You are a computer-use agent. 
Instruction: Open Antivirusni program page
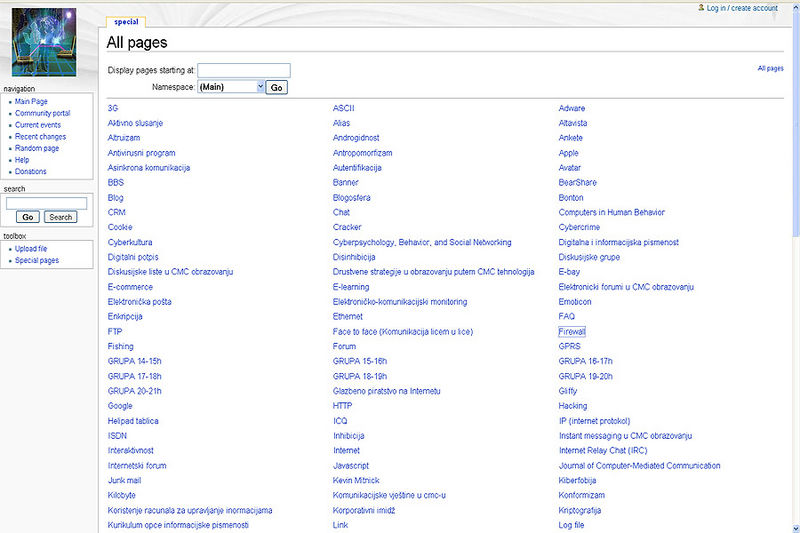coord(141,153)
